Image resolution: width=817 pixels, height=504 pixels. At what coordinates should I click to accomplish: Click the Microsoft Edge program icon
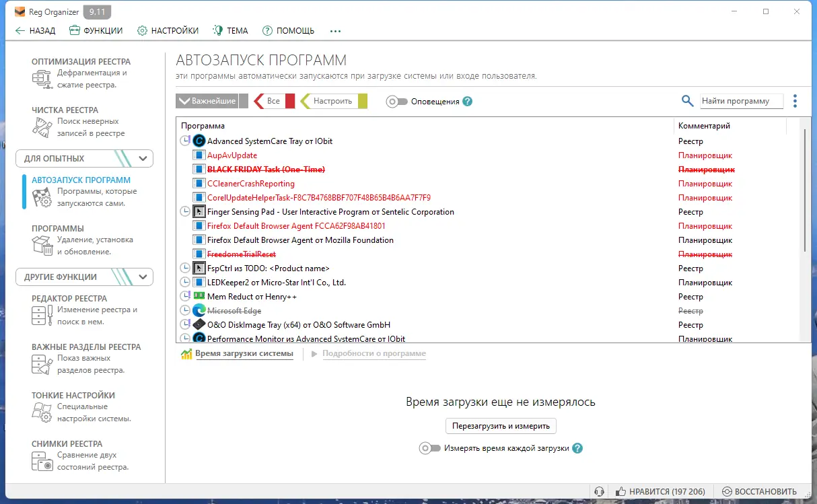click(199, 311)
